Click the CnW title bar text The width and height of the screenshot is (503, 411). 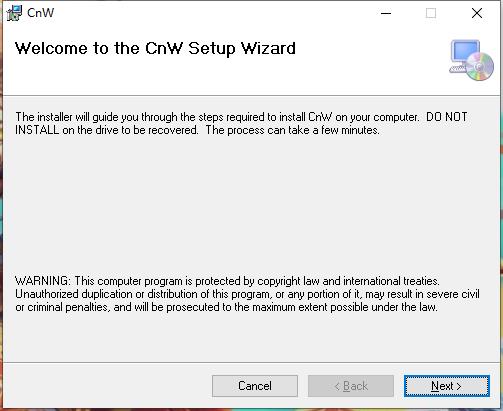(x=40, y=13)
